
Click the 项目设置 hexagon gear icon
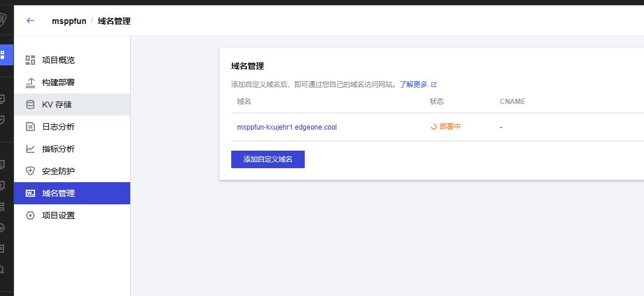point(30,215)
